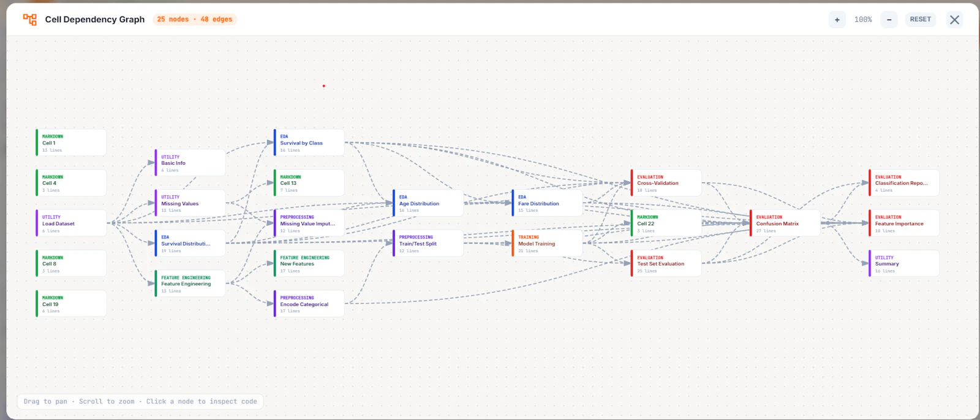Select the Model Training node

point(547,244)
